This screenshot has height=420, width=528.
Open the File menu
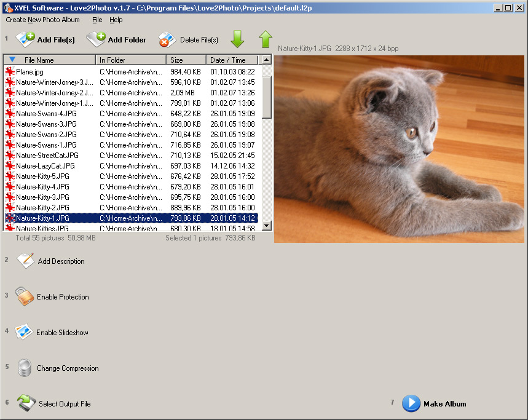(x=97, y=20)
